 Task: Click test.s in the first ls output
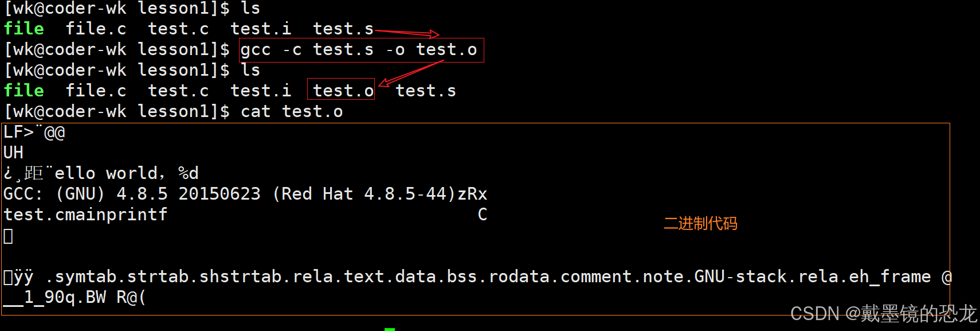343,29
